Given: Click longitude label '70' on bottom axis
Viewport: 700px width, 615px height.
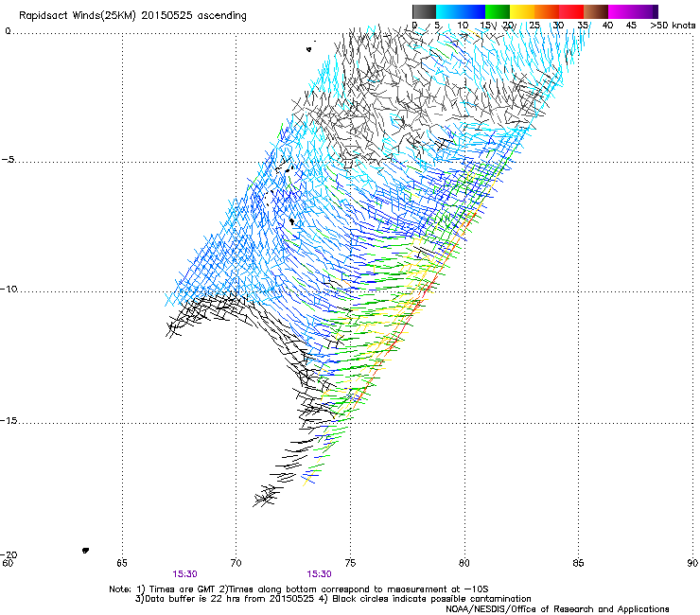Looking at the screenshot, I should point(236,563).
